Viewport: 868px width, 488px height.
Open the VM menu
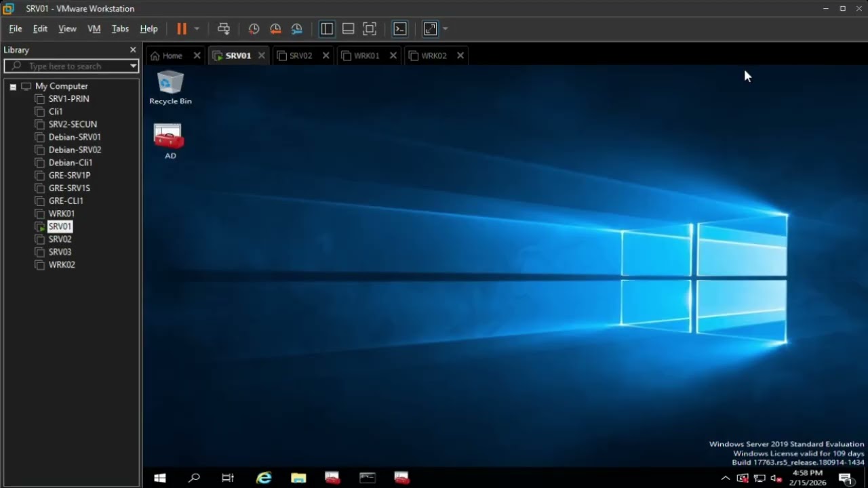click(x=94, y=29)
